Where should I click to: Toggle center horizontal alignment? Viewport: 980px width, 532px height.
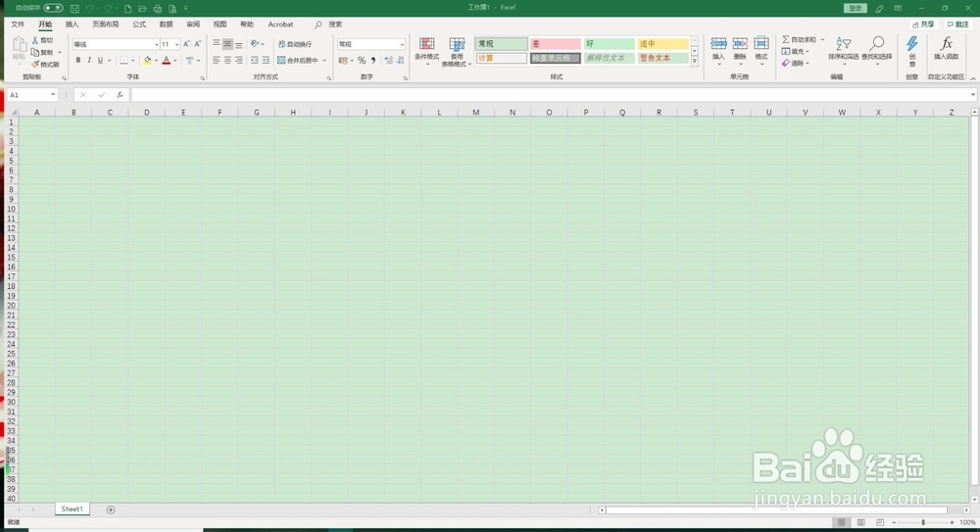click(x=227, y=61)
